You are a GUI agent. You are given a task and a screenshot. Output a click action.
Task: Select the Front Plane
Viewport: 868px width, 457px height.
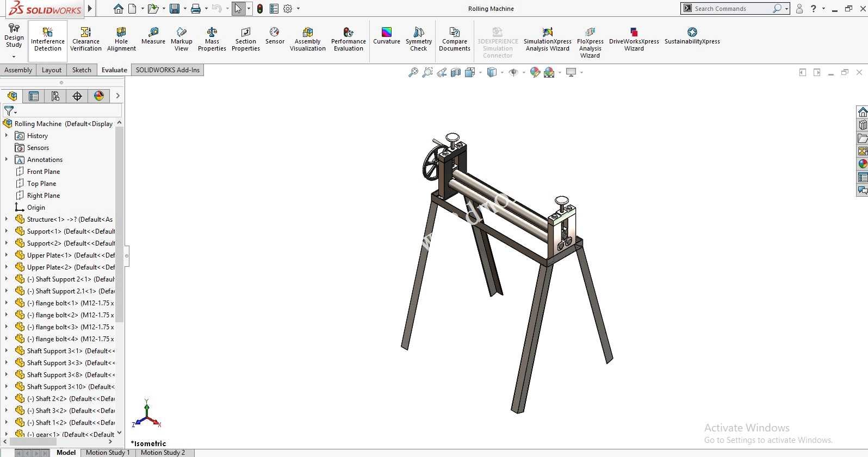point(44,172)
